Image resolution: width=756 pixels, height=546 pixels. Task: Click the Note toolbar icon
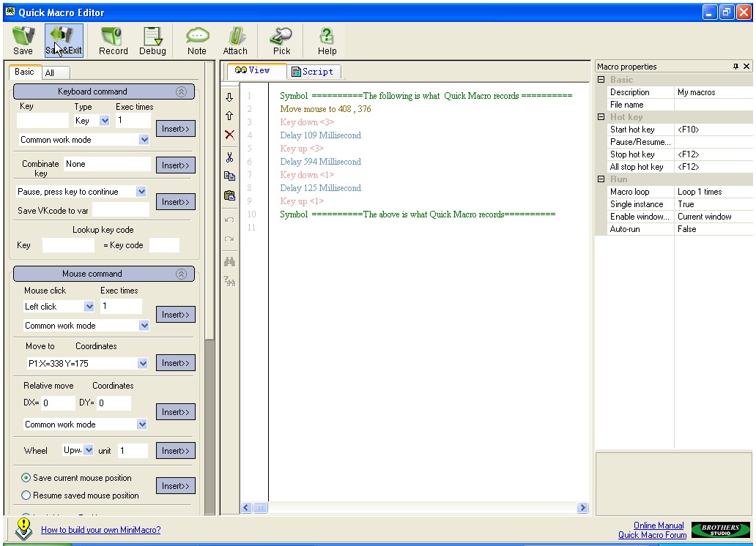tap(197, 40)
